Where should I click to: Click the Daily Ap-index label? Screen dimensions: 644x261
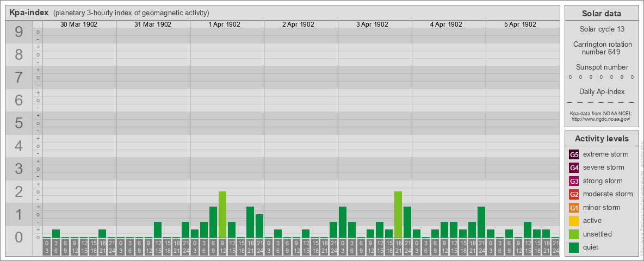click(x=602, y=91)
